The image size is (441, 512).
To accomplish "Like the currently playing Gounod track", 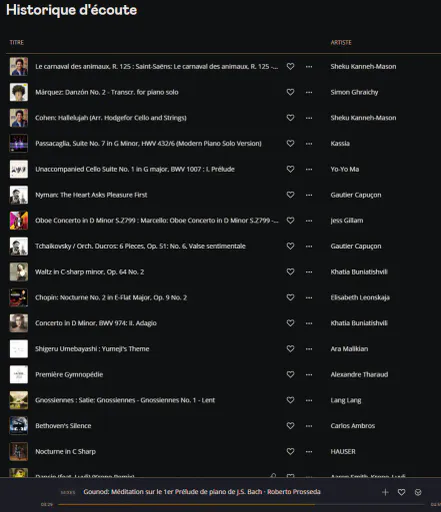I will pos(401,492).
